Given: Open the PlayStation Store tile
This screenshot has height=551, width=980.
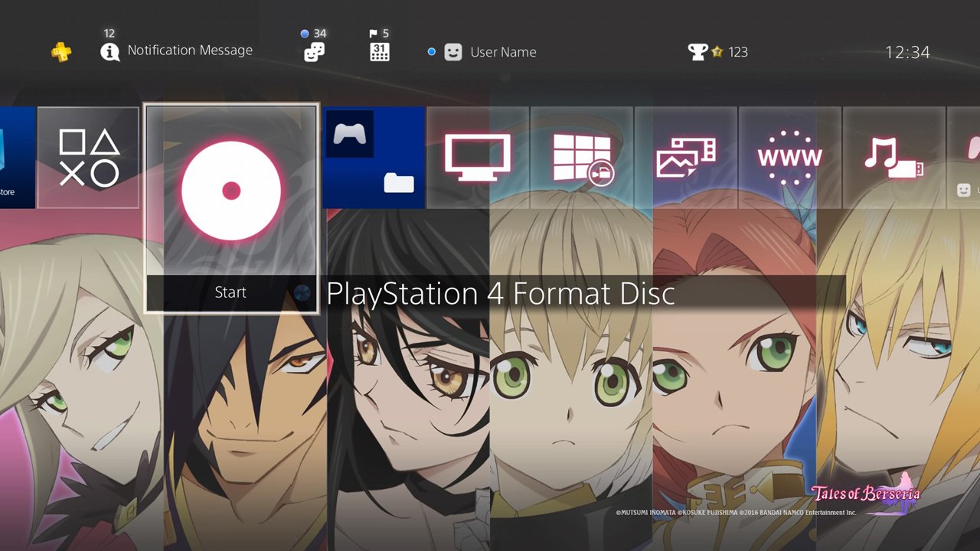Looking at the screenshot, I should pyautogui.click(x=17, y=157).
